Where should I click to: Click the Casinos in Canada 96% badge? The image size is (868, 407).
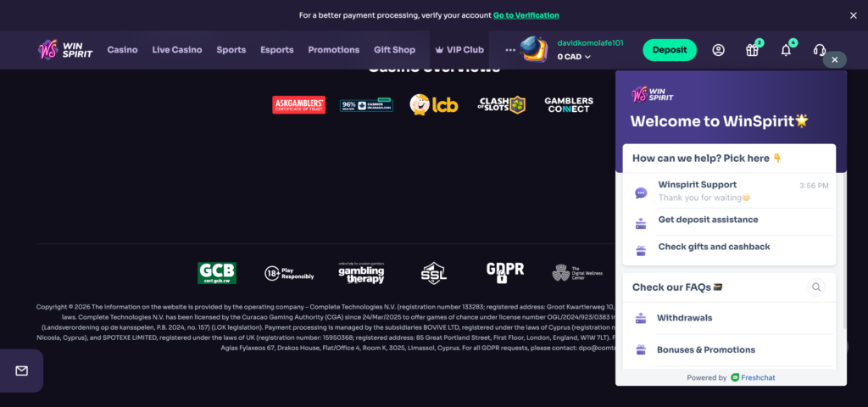(366, 104)
